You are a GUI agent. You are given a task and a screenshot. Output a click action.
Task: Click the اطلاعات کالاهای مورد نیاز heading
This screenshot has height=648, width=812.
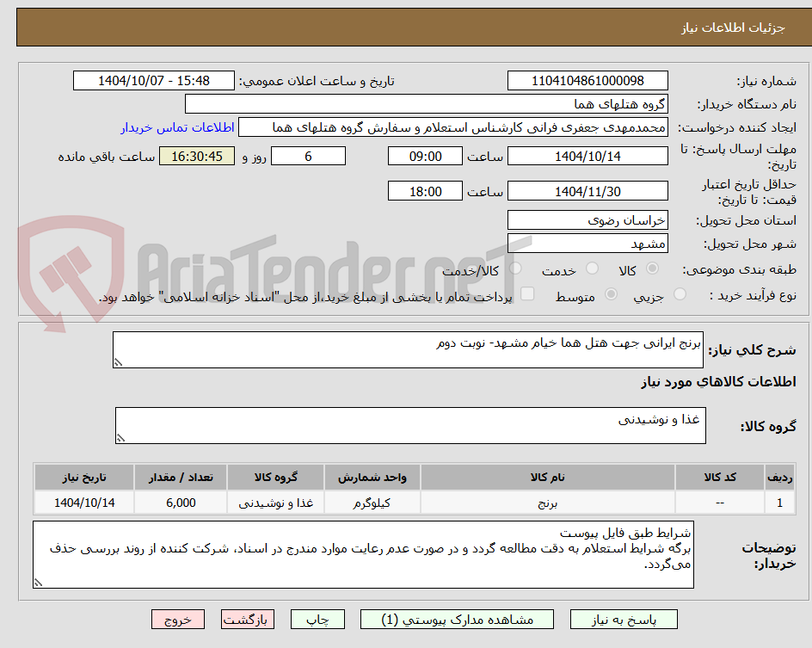(718, 382)
